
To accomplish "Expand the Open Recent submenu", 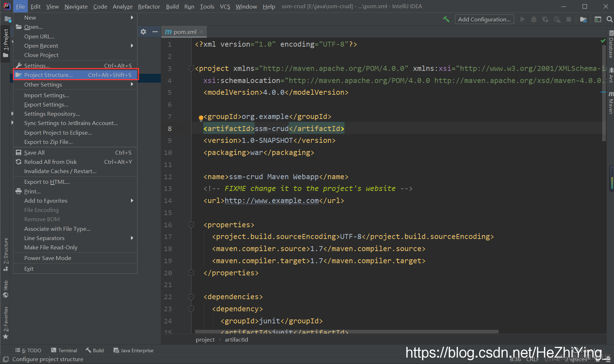I will 75,46.
